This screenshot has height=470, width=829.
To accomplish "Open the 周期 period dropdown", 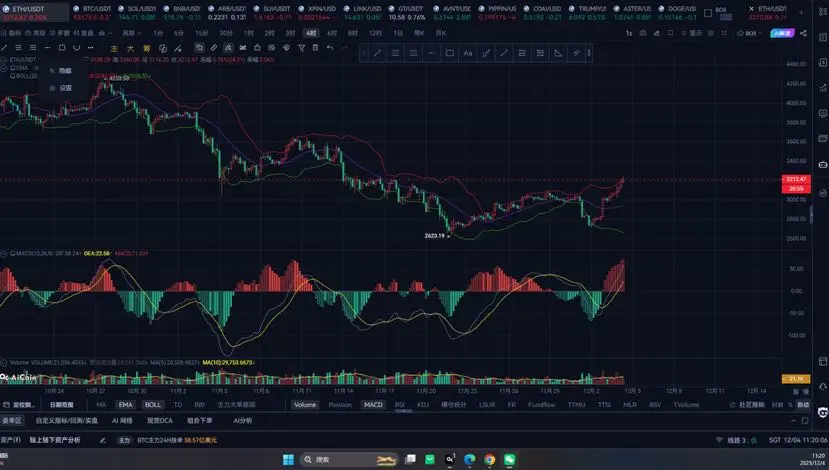I will pos(131,33).
